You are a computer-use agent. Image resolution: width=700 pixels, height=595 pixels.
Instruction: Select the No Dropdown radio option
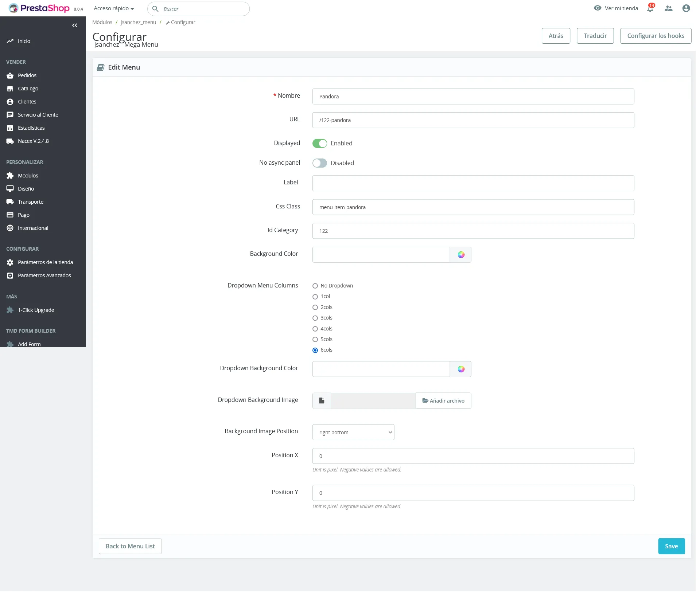pyautogui.click(x=315, y=286)
